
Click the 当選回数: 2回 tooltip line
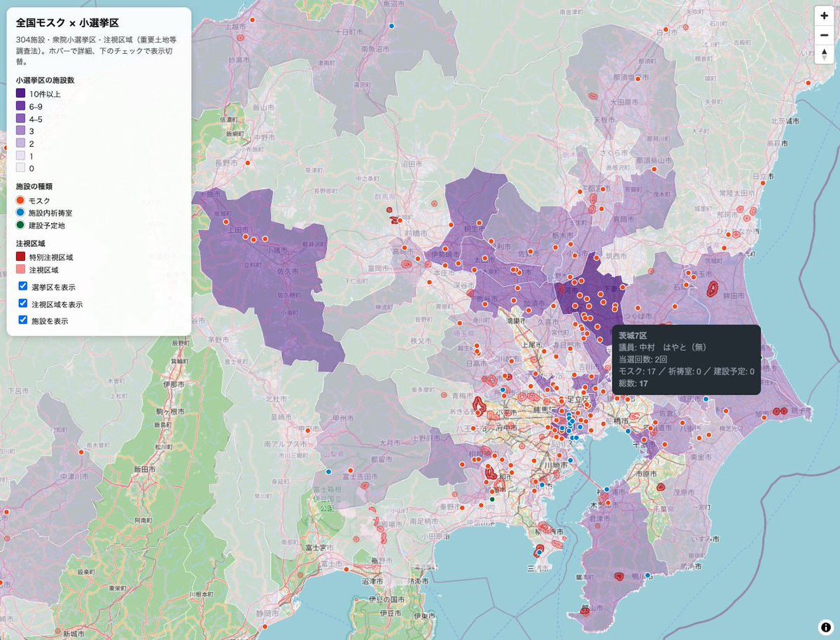(643, 359)
